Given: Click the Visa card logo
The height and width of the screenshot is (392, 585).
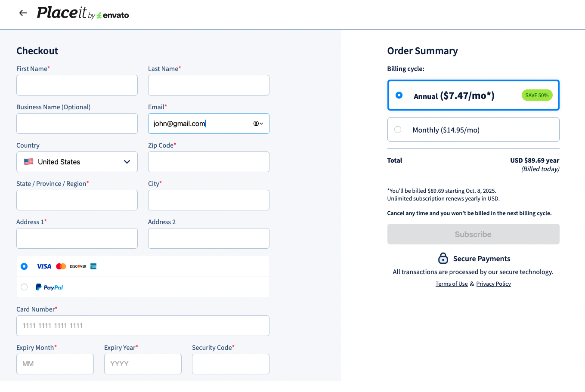Looking at the screenshot, I should coord(44,266).
